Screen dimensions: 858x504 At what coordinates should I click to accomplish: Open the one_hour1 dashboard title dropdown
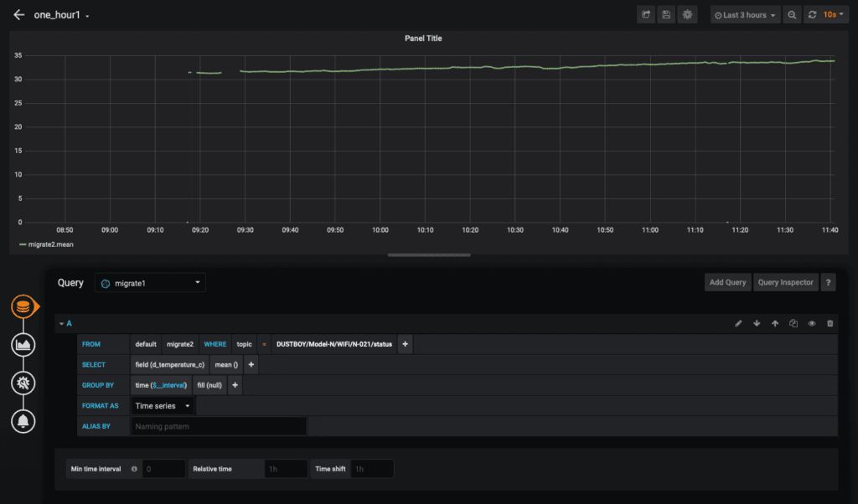(61, 15)
